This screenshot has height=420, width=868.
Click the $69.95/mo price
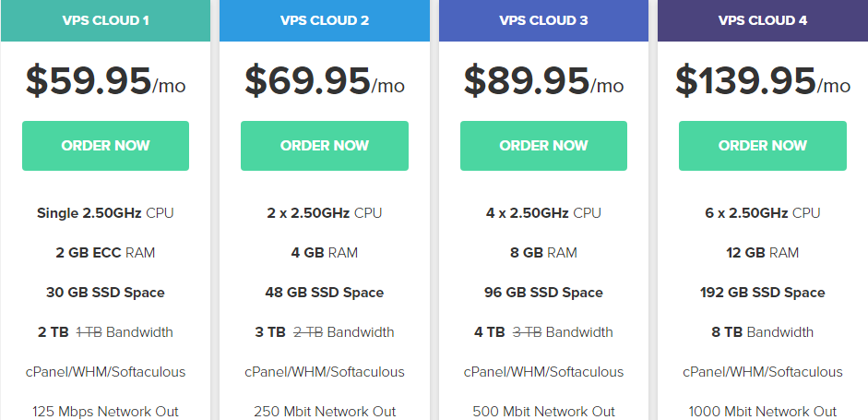pyautogui.click(x=325, y=81)
